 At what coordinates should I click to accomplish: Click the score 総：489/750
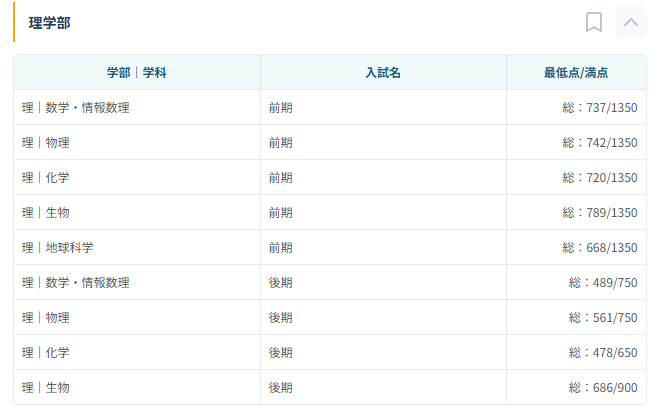point(603,283)
